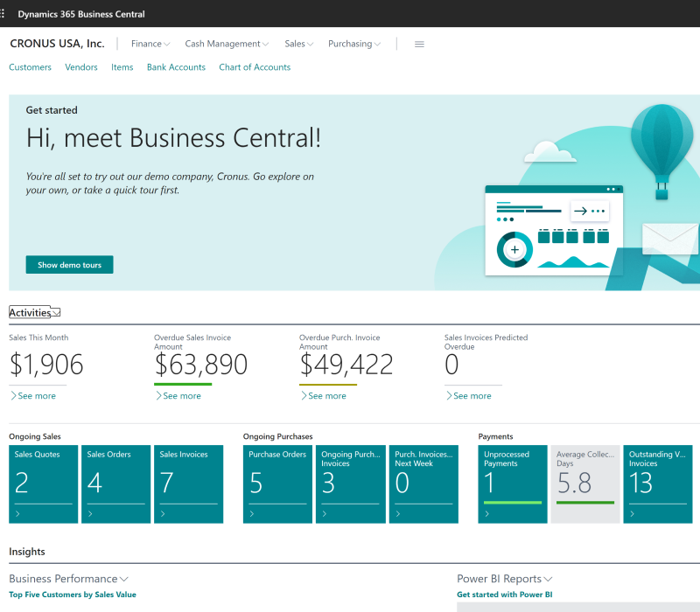Click the CRONUS USA, Inc. company name
Viewport: 700px width, 612px height.
pyautogui.click(x=57, y=44)
